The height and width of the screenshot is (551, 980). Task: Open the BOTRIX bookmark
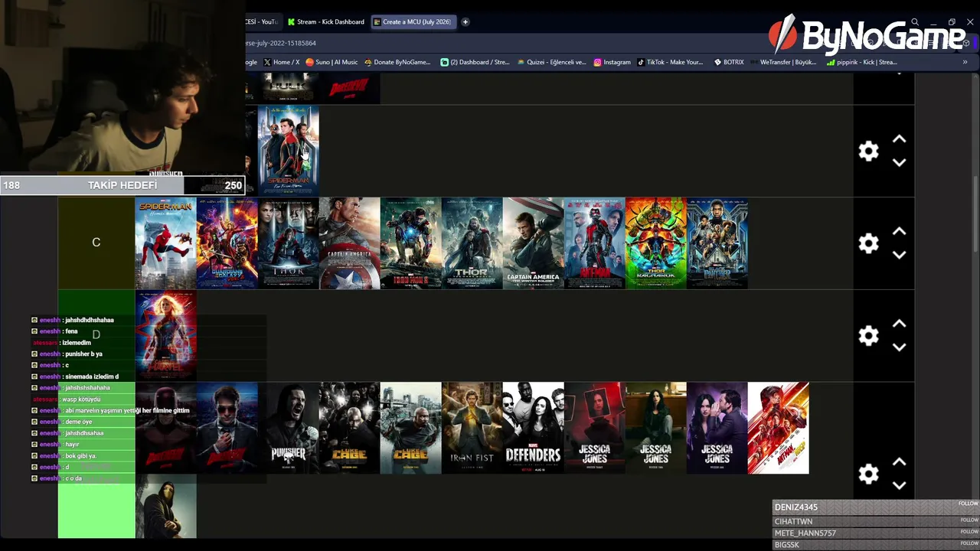[729, 62]
